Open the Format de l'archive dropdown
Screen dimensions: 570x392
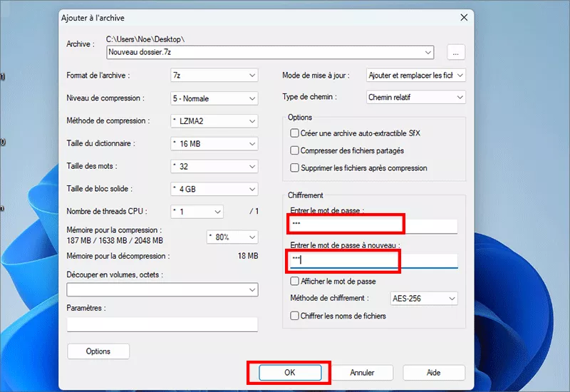[x=214, y=76]
